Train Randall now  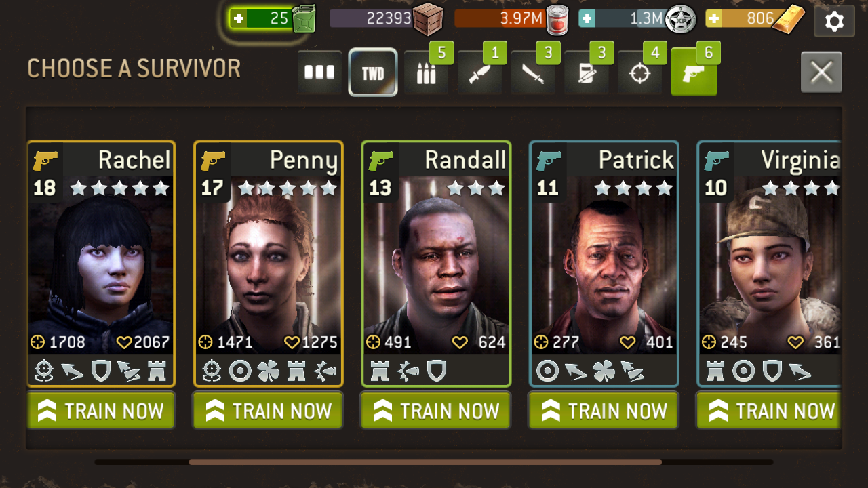click(435, 411)
